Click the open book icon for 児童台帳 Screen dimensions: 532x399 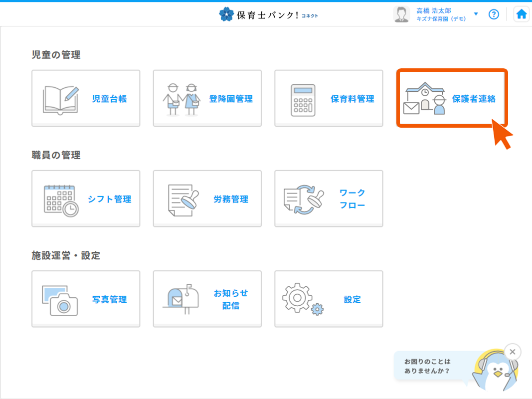click(x=61, y=99)
